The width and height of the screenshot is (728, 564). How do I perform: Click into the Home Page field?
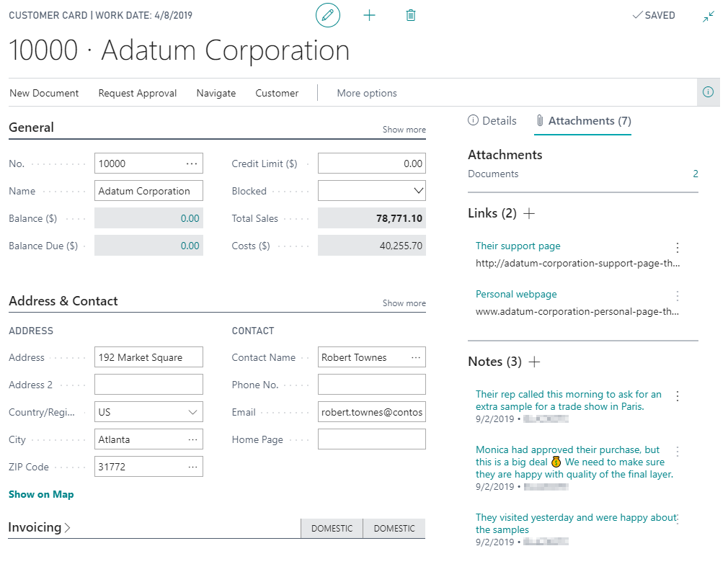coord(371,439)
